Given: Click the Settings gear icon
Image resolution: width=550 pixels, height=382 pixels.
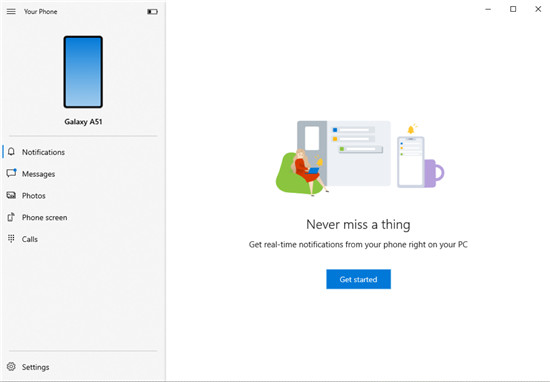Looking at the screenshot, I should 11,367.
